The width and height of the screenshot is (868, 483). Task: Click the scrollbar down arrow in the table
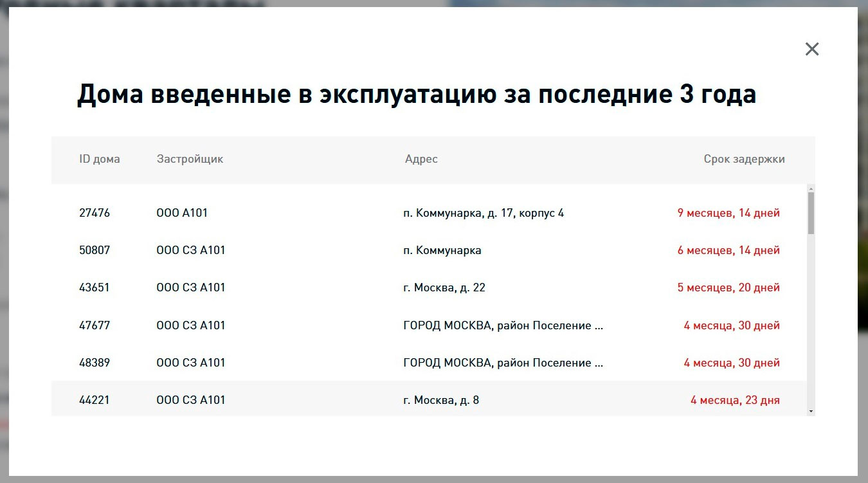[x=811, y=411]
